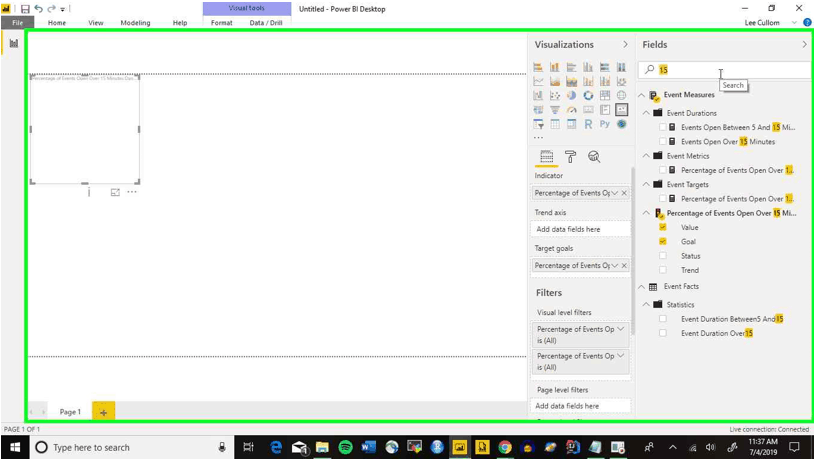This screenshot has width=815, height=459.
Task: Select the Python visual
Action: [x=604, y=124]
